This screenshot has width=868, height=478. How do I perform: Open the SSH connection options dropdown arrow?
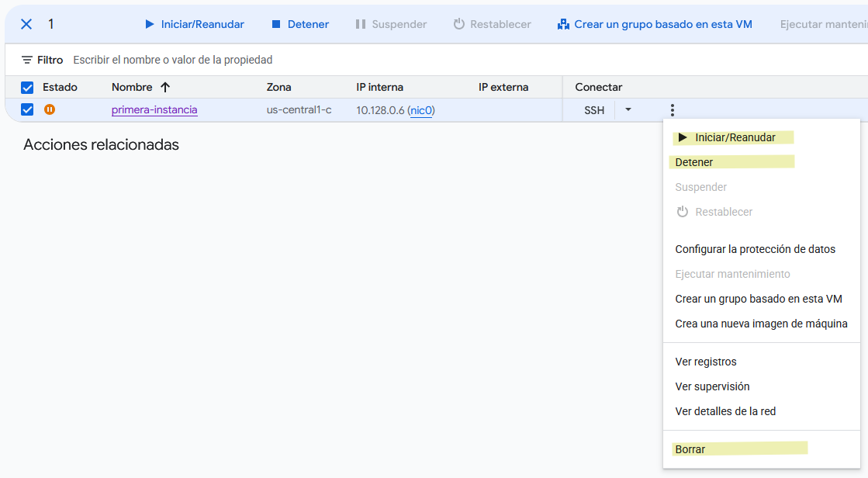(628, 109)
